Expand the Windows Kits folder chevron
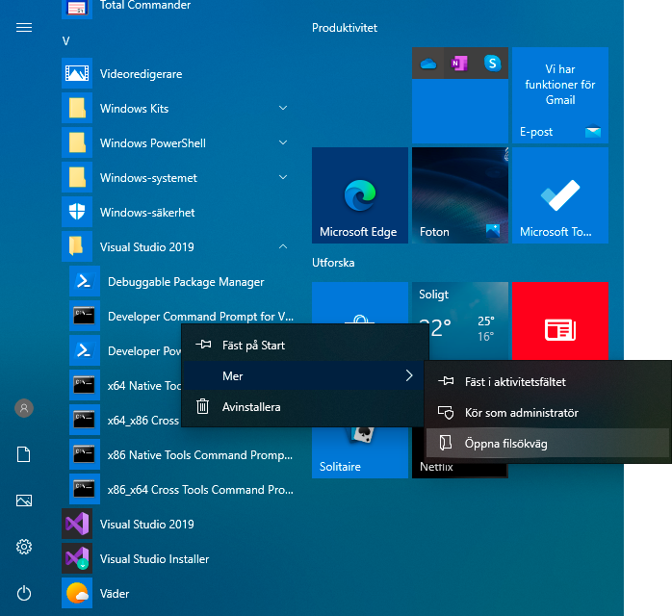This screenshot has width=672, height=616. tap(283, 108)
